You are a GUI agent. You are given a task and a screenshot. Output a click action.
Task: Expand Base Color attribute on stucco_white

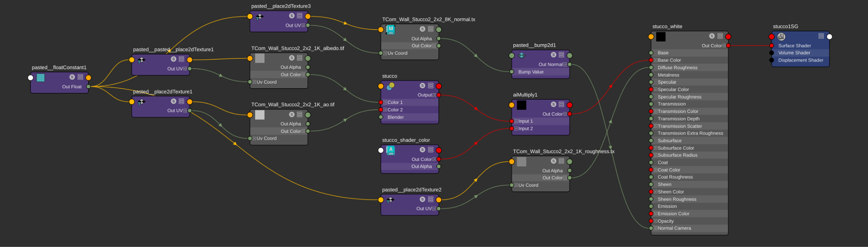coord(655,60)
